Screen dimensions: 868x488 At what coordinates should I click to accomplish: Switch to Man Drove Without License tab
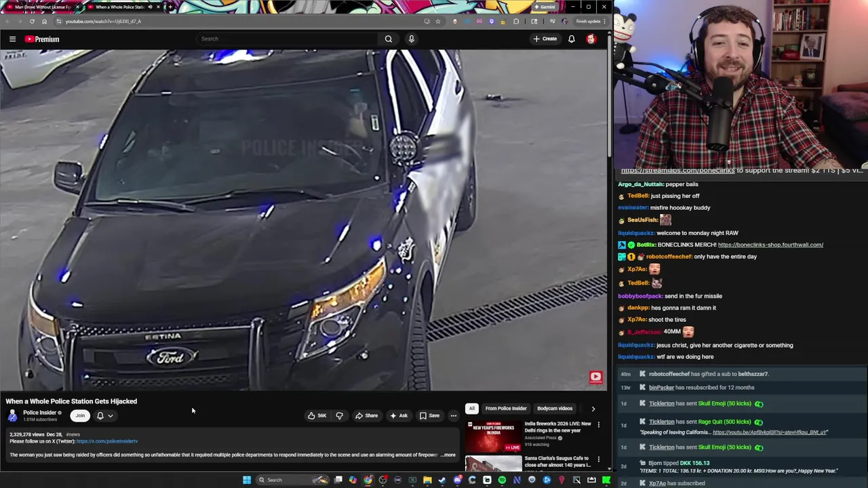pyautogui.click(x=42, y=7)
